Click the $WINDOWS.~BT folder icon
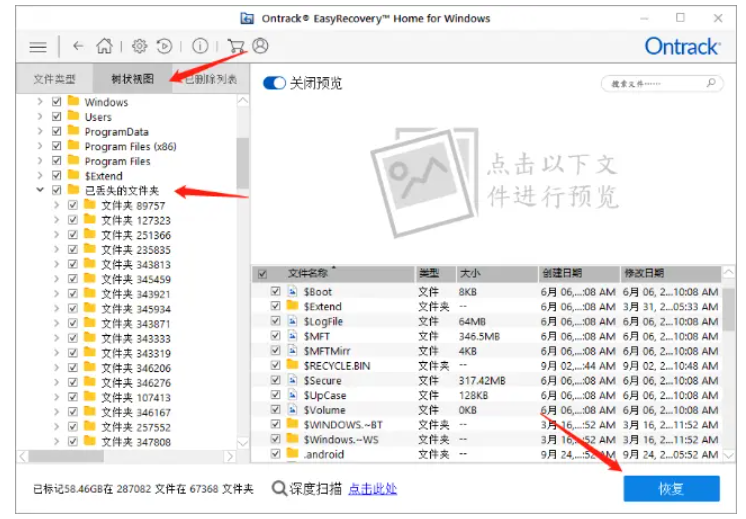 293,424
